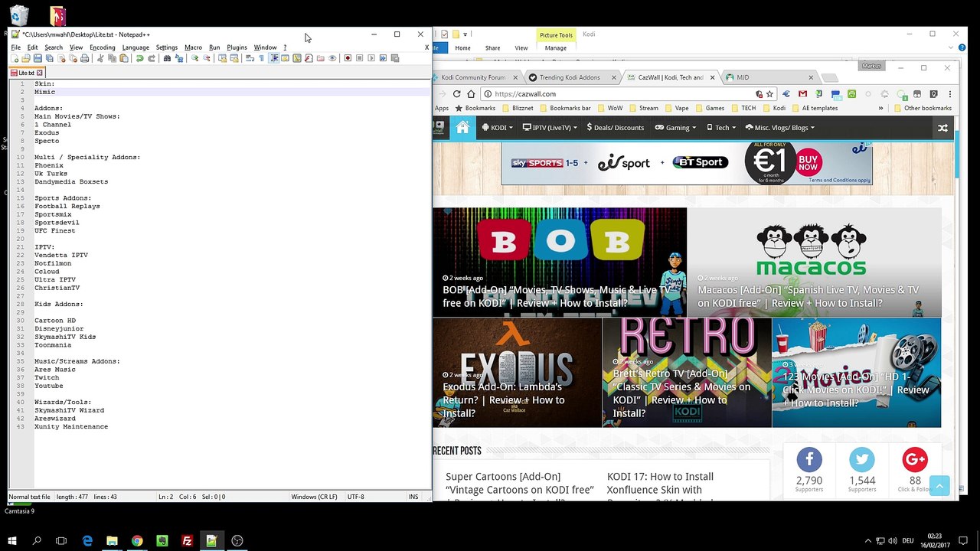Click the Exodus line in the text file
This screenshot has width=980, height=551.
(x=47, y=133)
